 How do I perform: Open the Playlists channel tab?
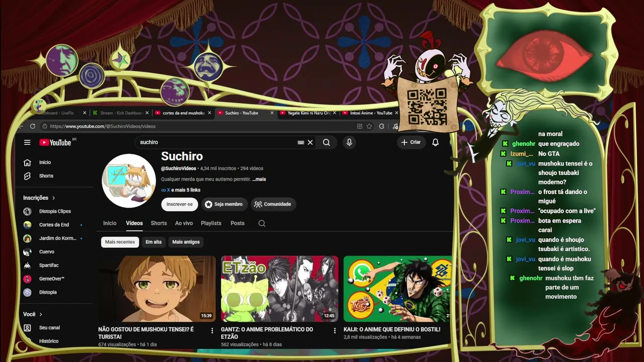[211, 223]
